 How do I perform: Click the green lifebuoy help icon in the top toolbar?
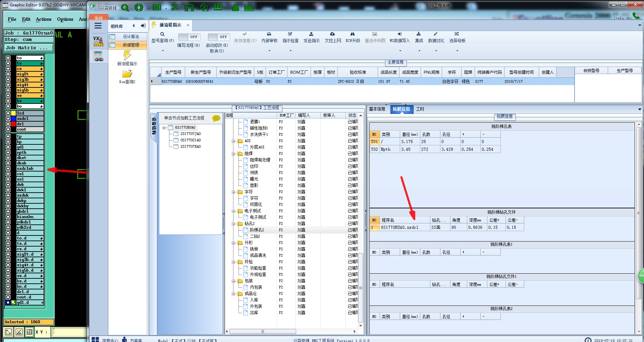(139, 7)
